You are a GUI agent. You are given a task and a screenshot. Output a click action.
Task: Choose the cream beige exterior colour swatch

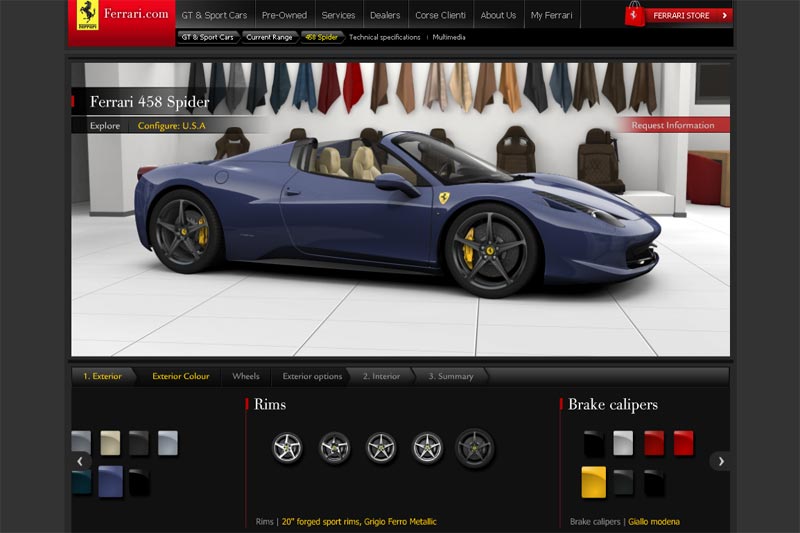(110, 443)
